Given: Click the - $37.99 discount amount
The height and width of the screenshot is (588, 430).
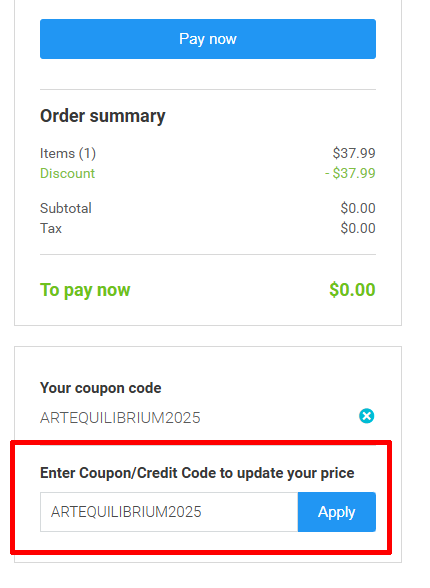Looking at the screenshot, I should click(x=350, y=173).
